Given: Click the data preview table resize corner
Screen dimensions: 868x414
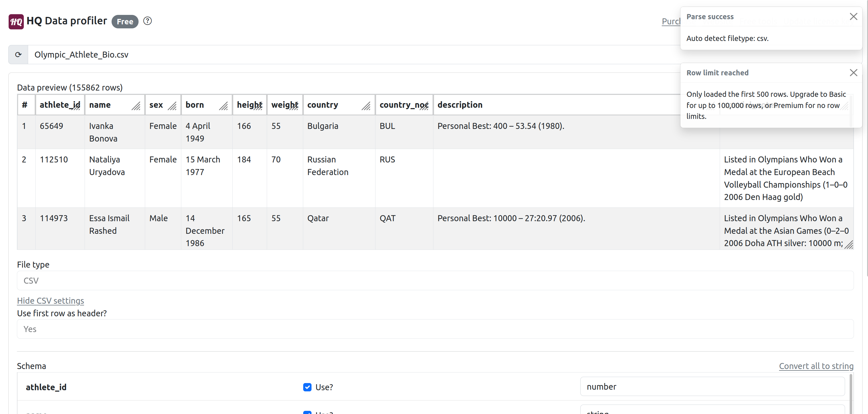Looking at the screenshot, I should coord(849,245).
